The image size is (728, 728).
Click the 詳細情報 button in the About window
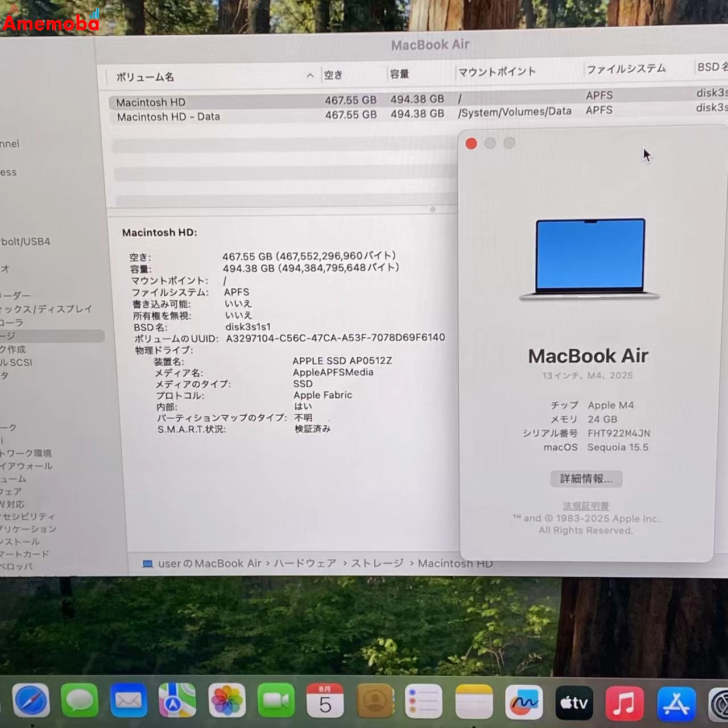586,479
